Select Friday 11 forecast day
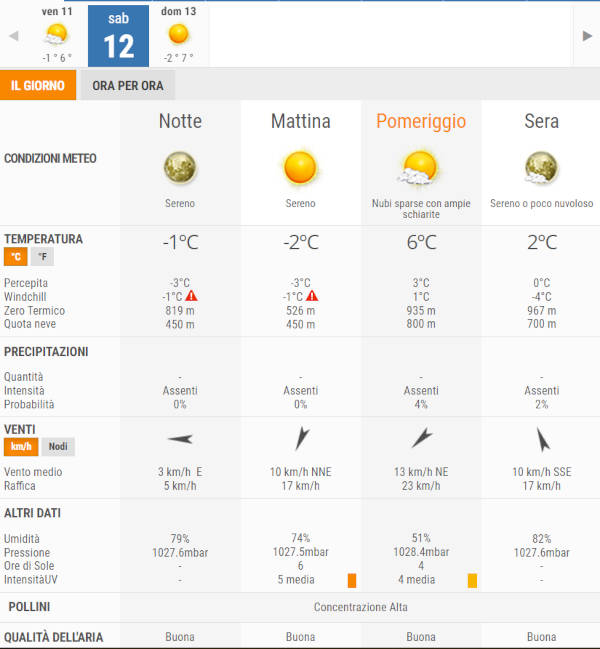The image size is (600, 649). pyautogui.click(x=57, y=36)
